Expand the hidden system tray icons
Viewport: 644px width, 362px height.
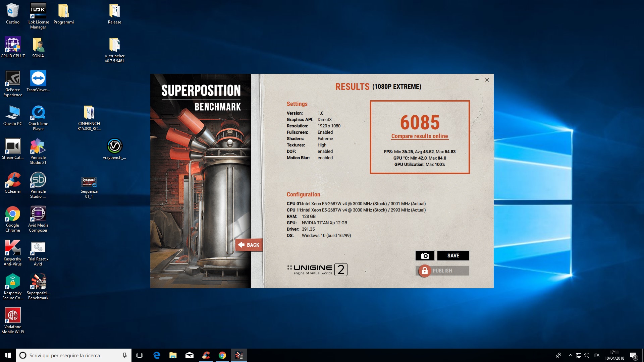(570, 355)
